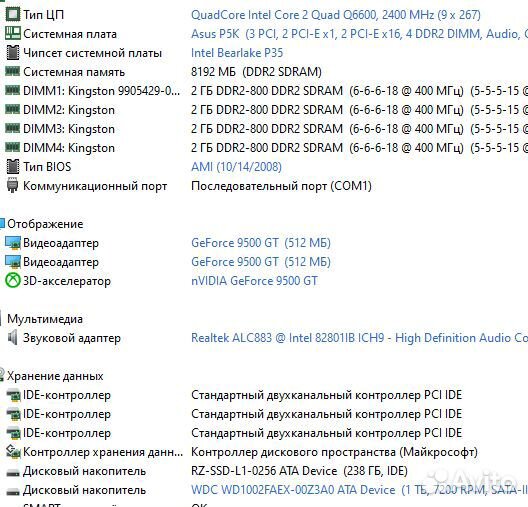This screenshot has height=507, width=528.
Task: Open the QuadCore Intel Core 2 Quad Q6600 link
Action: coord(336,15)
